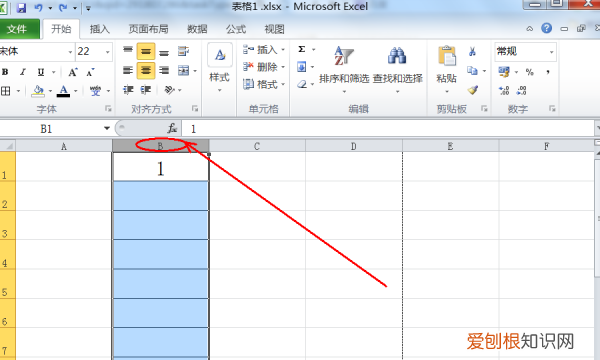Image resolution: width=600 pixels, height=360 pixels.
Task: Click the Copy icon
Action: [472, 71]
